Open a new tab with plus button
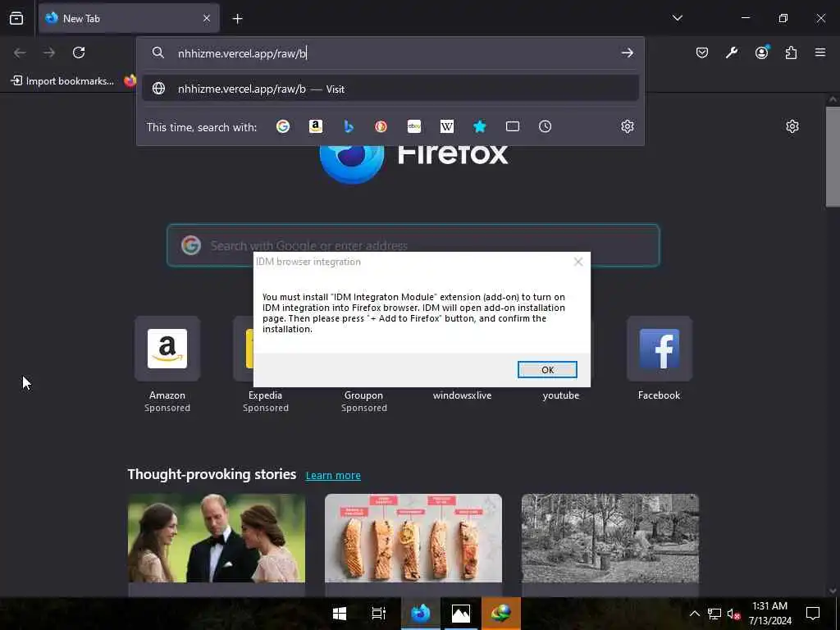The width and height of the screenshot is (840, 630). coord(237,19)
